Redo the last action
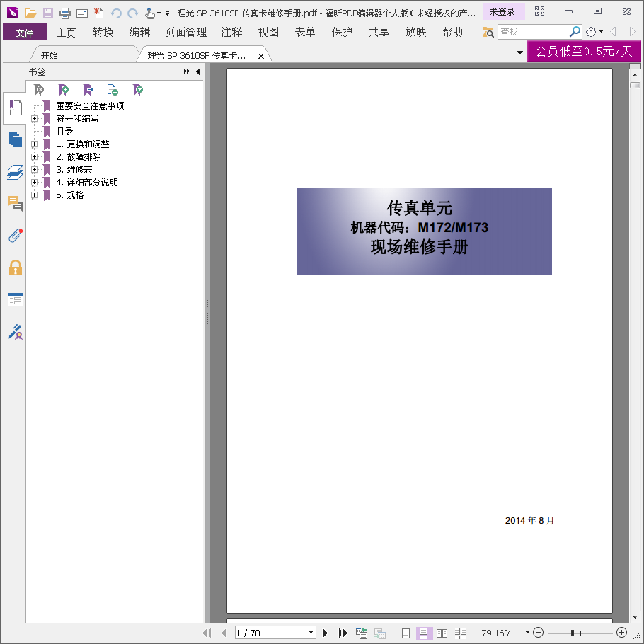 [x=132, y=13]
